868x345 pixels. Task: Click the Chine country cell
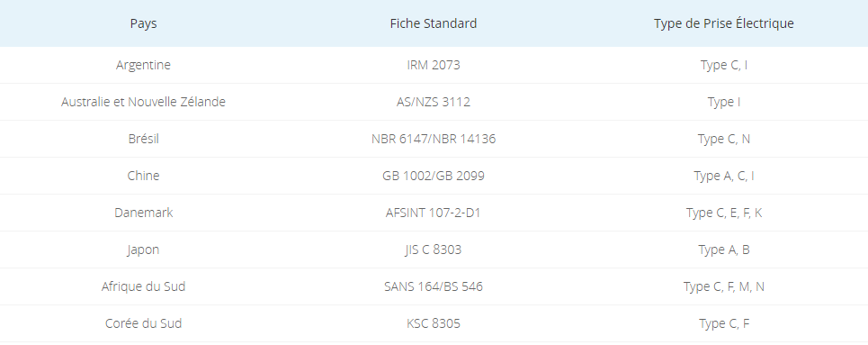143,176
